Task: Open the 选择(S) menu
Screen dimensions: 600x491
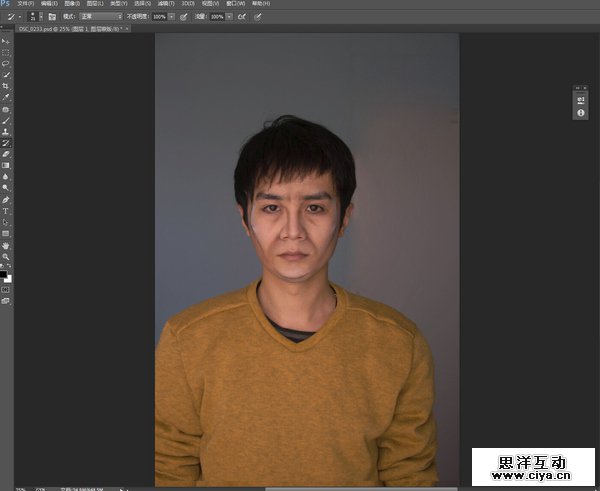Action: click(x=142, y=3)
